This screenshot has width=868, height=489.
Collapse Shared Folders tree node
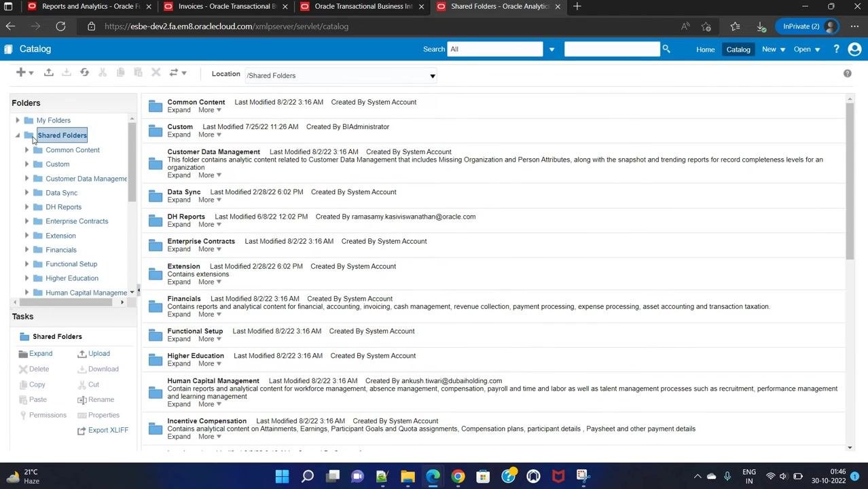(x=18, y=135)
